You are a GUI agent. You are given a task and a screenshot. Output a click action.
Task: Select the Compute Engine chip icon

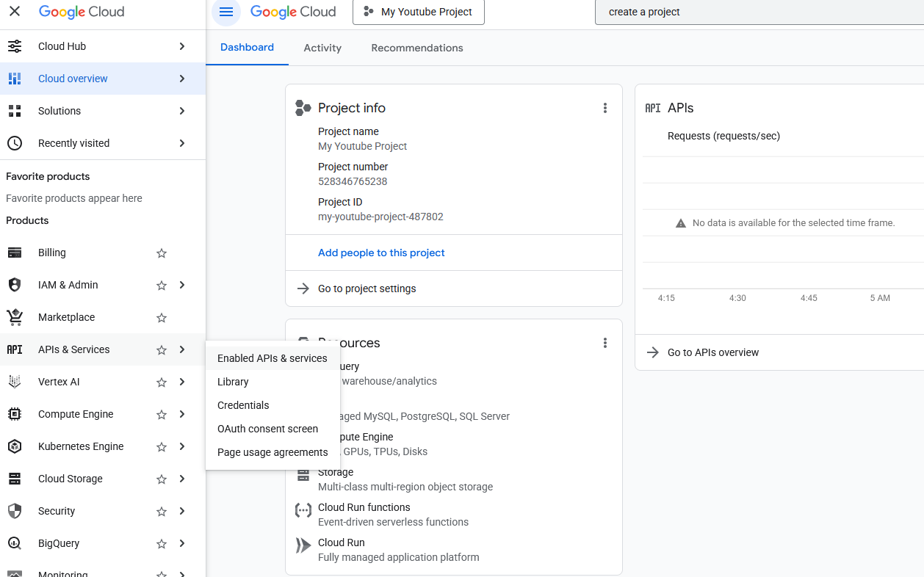pyautogui.click(x=15, y=414)
